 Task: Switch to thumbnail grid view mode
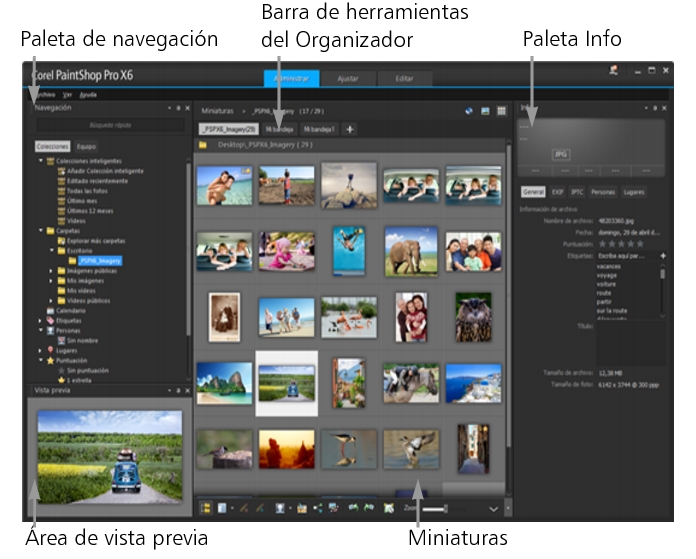tap(501, 110)
